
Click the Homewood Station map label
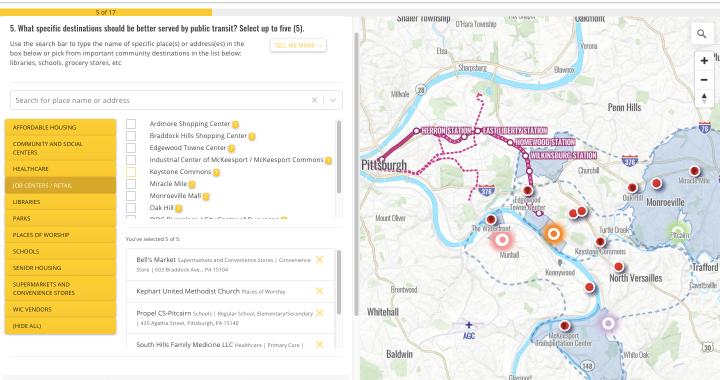[545, 142]
